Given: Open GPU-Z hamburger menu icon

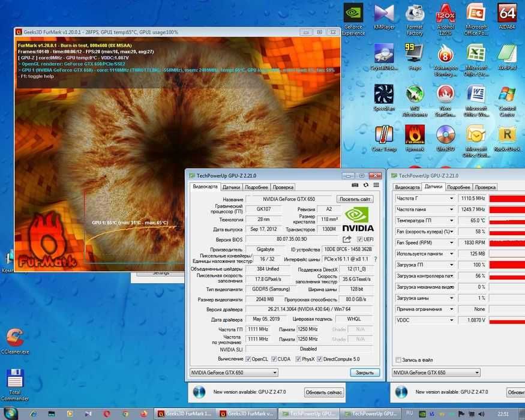Looking at the screenshot, I should (376, 185).
